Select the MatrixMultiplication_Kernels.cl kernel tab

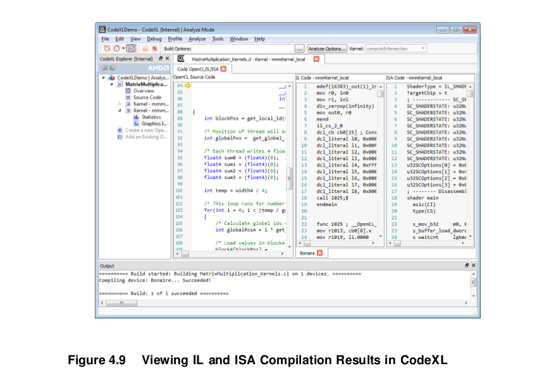tap(248, 59)
